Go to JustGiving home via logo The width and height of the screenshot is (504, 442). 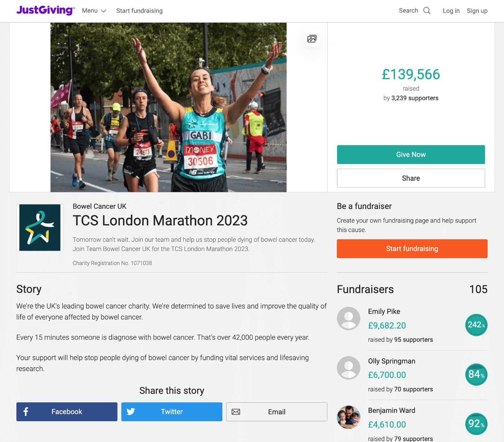[45, 10]
